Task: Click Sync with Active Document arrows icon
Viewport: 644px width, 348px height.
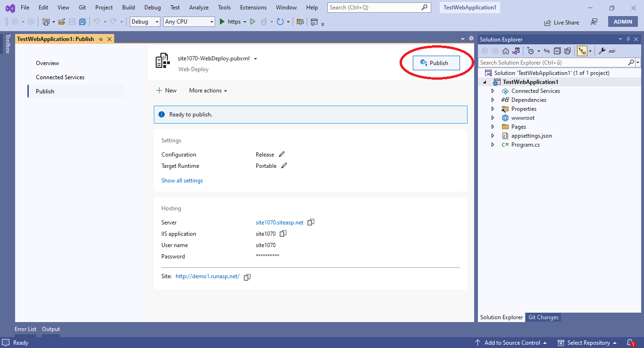Action: tap(547, 51)
